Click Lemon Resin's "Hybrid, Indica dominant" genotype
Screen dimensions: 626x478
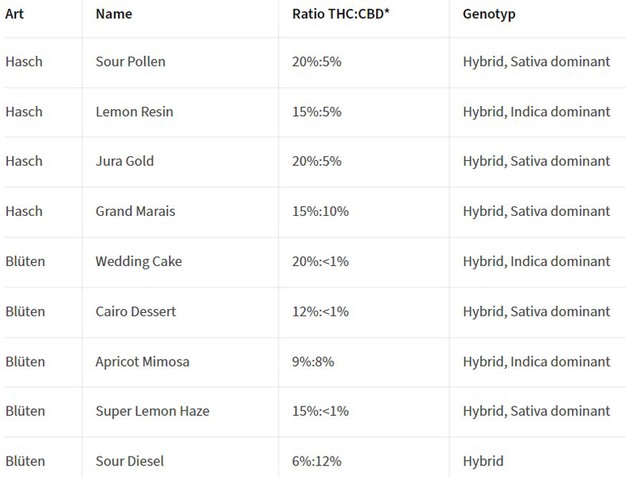536,112
